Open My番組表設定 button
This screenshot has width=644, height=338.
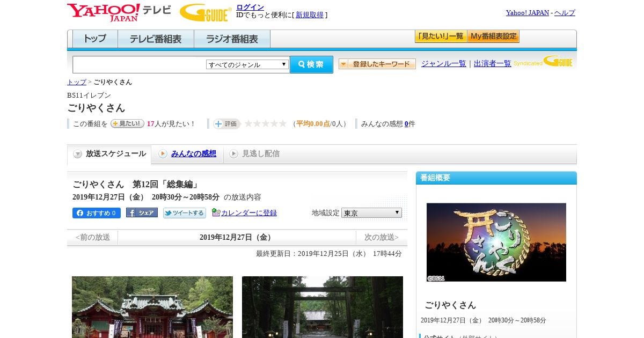coord(494,36)
